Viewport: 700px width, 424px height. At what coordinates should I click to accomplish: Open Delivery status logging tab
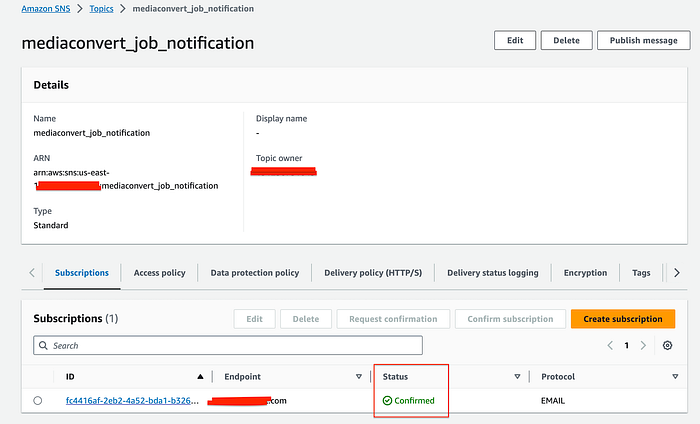pyautogui.click(x=493, y=273)
